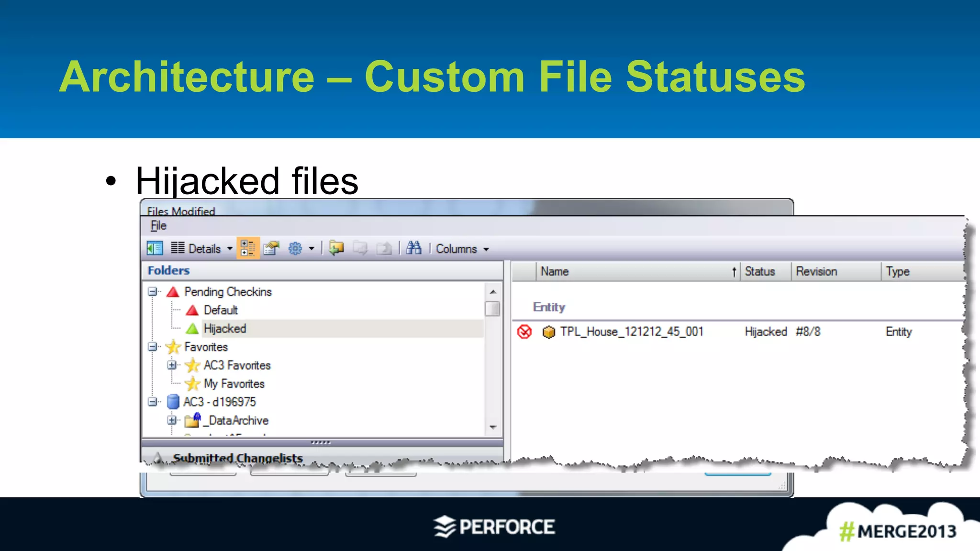This screenshot has height=551, width=980.
Task: Click the first greyed-out folder icon in the toolbar
Action: pos(360,248)
